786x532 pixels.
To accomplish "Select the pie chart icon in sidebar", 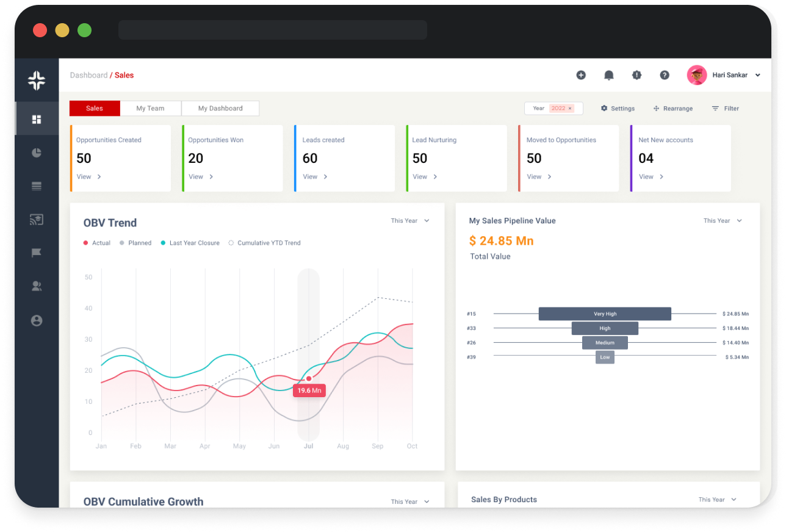I will click(x=37, y=153).
